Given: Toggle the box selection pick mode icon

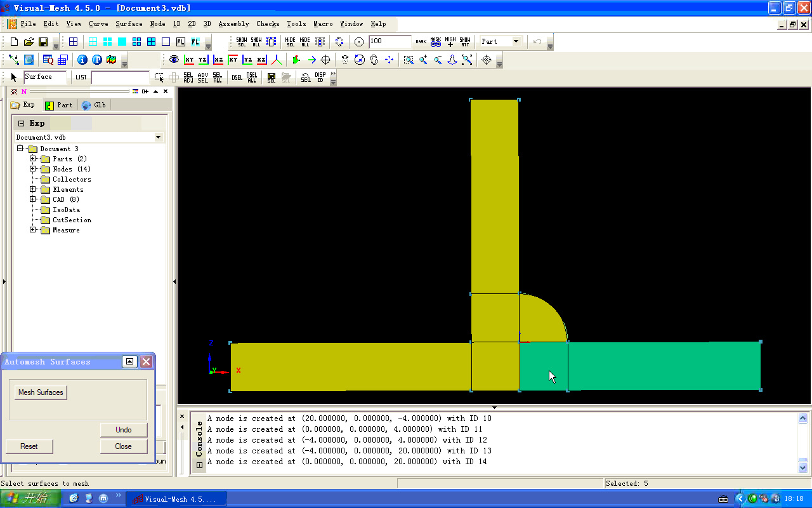Looking at the screenshot, I should tap(159, 77).
